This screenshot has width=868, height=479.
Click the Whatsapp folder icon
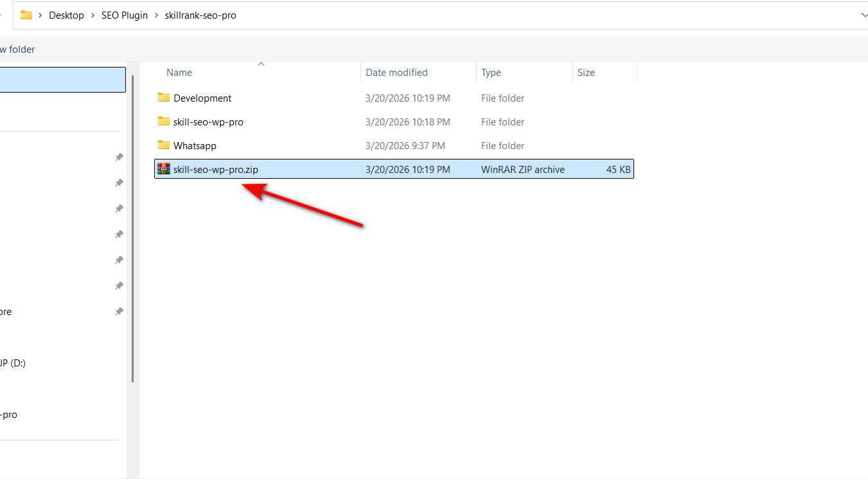click(163, 145)
